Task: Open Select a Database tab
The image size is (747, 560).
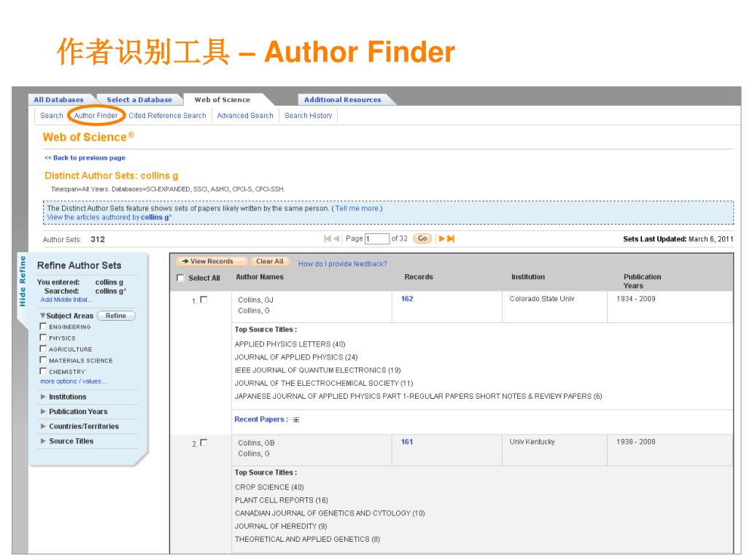Action: (x=139, y=99)
